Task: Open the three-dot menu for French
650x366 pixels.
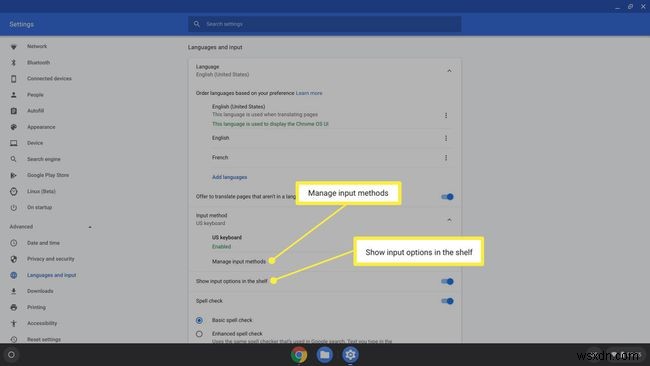Action: click(446, 158)
